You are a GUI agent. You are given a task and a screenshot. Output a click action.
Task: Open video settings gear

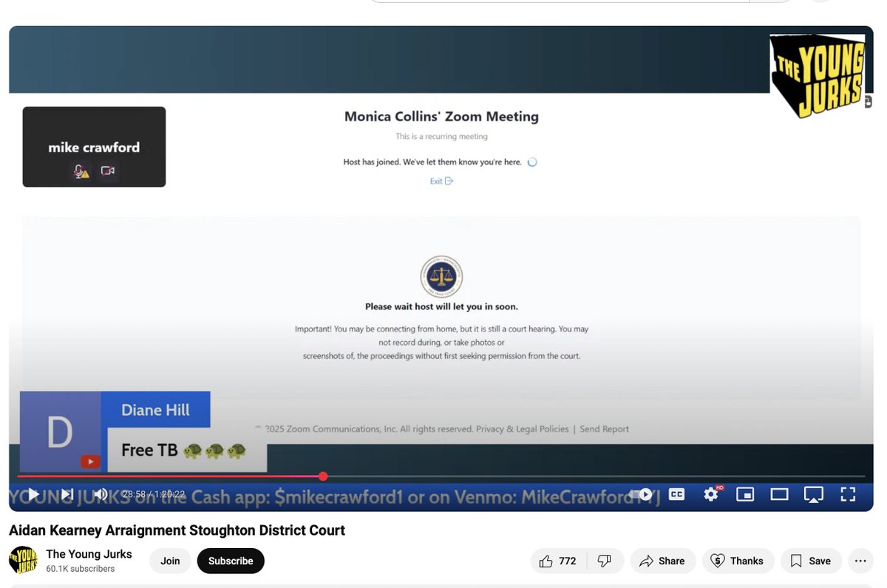712,494
